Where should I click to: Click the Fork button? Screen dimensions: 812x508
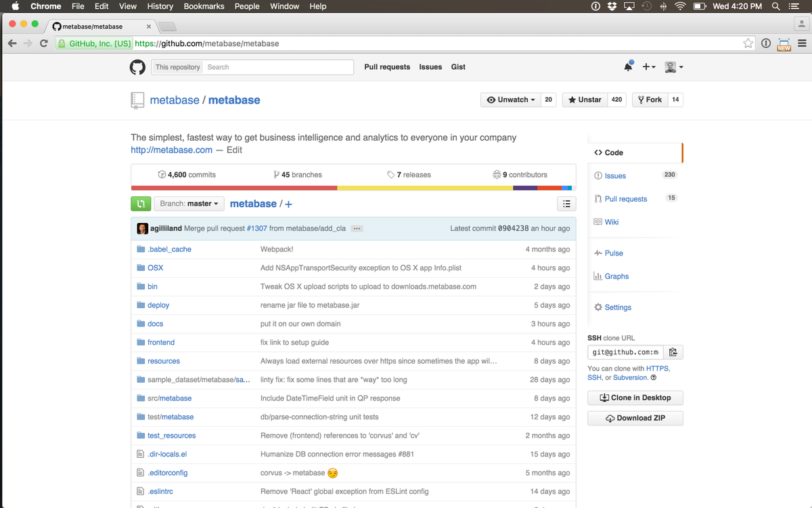click(650, 100)
